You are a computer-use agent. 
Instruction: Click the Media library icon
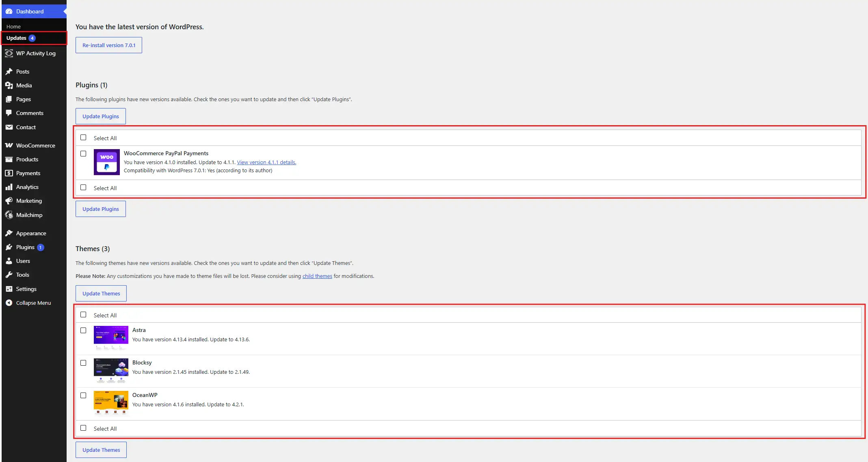(x=9, y=85)
